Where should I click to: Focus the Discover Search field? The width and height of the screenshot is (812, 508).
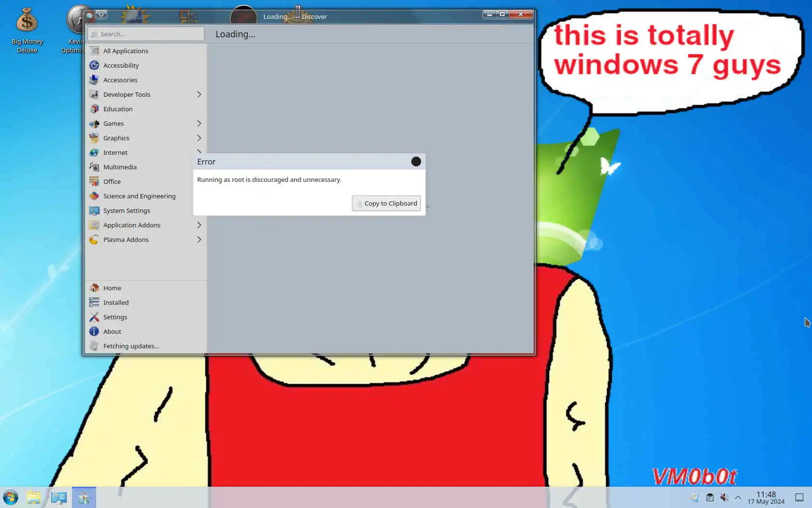click(x=146, y=34)
